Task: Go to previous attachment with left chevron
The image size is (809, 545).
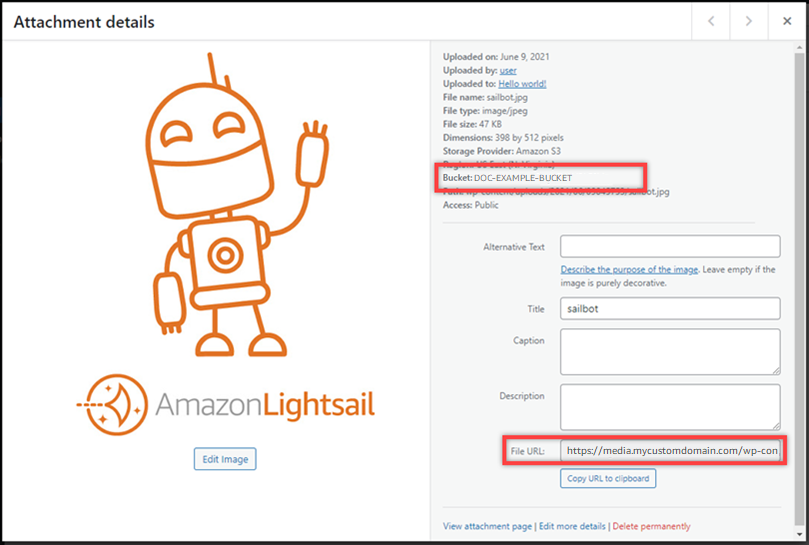Action: click(x=711, y=21)
